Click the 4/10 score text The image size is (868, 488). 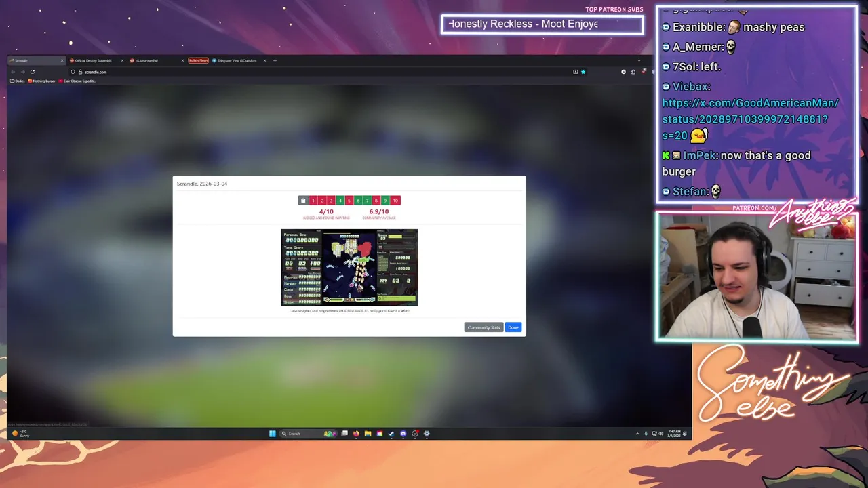click(x=326, y=211)
